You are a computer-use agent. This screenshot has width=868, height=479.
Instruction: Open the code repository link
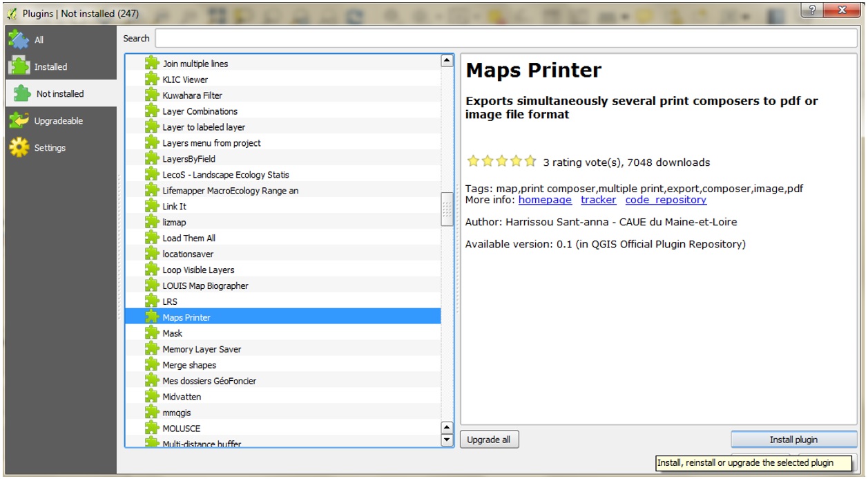click(666, 200)
